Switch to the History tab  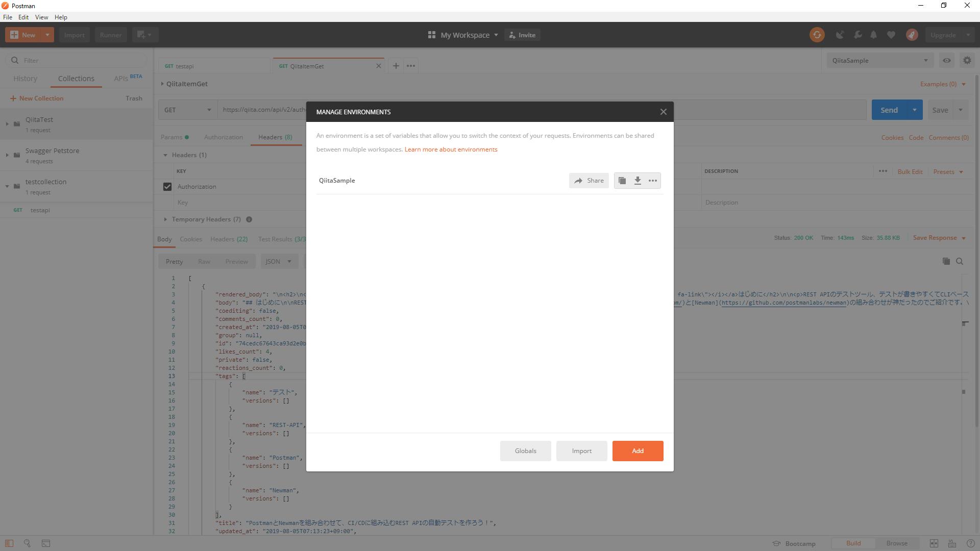click(x=25, y=79)
